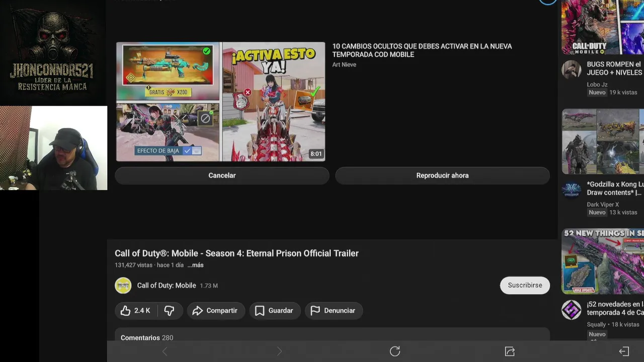Go forward with bottom bar right arrow
The image size is (644, 362).
click(280, 351)
